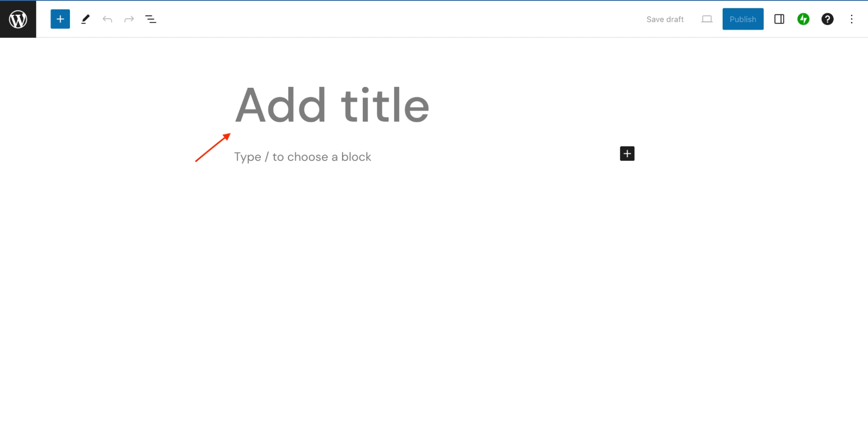868x424 pixels.
Task: Open the preview options dropdown
Action: click(x=707, y=19)
